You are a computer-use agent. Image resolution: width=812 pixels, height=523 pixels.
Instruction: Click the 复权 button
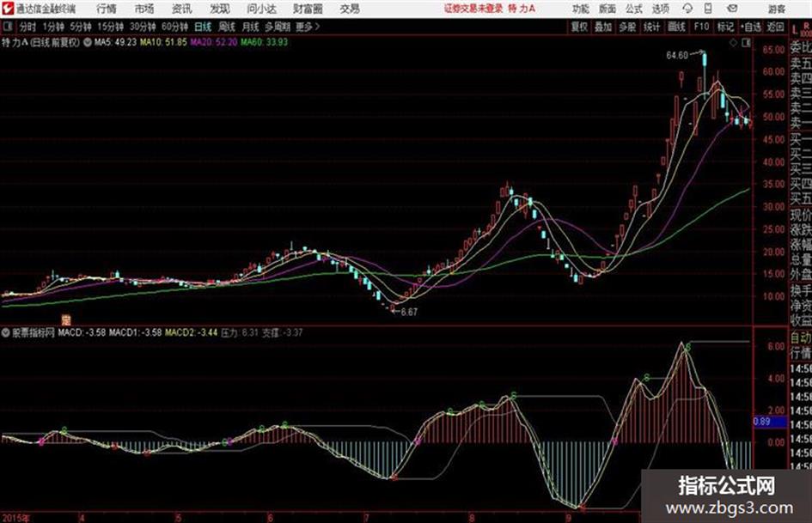coord(579,27)
